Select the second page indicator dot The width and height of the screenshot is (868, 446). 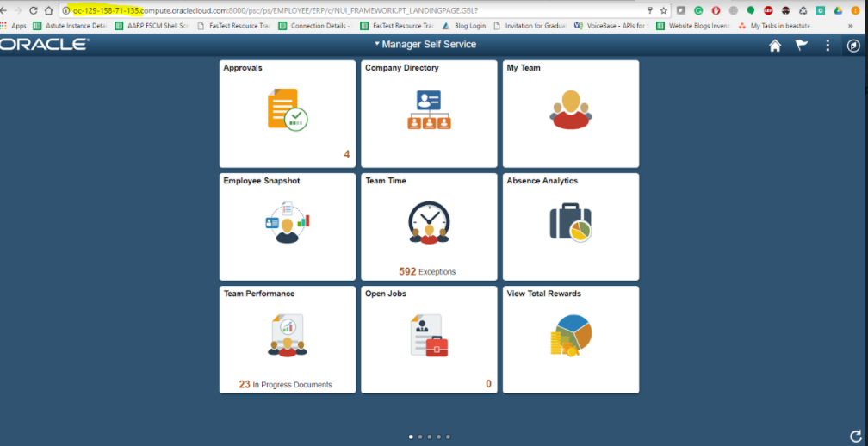pos(420,437)
